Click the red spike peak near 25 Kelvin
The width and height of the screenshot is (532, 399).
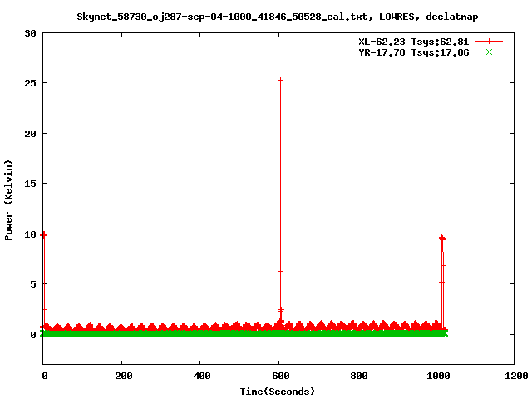(x=281, y=80)
